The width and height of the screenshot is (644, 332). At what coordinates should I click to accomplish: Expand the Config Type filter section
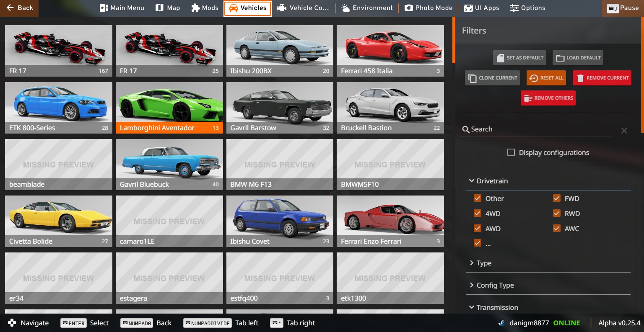548,285
